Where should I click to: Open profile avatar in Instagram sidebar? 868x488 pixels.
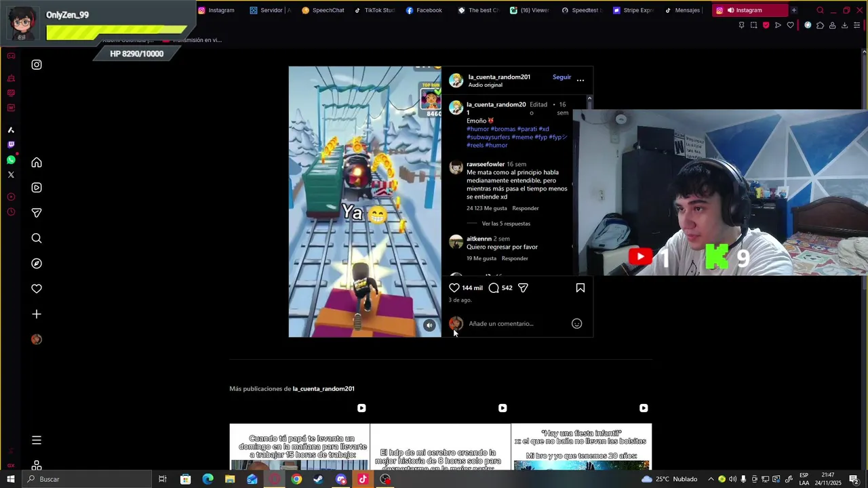tap(37, 340)
